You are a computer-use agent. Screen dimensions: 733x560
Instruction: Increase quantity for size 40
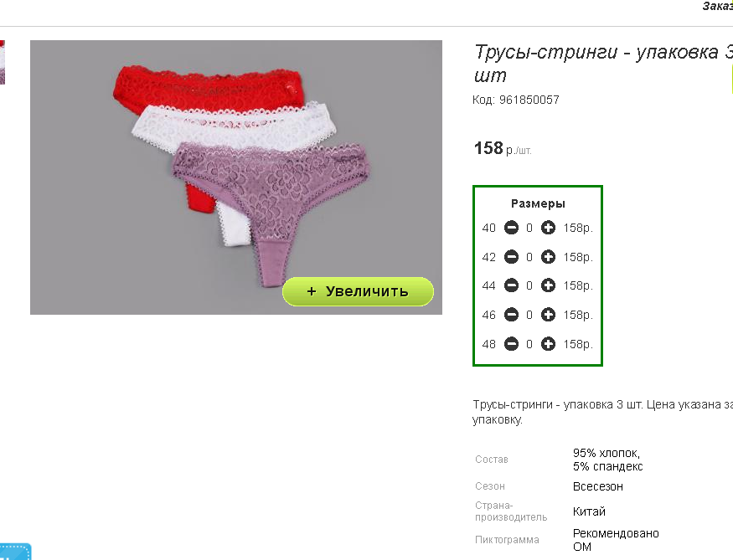point(548,228)
